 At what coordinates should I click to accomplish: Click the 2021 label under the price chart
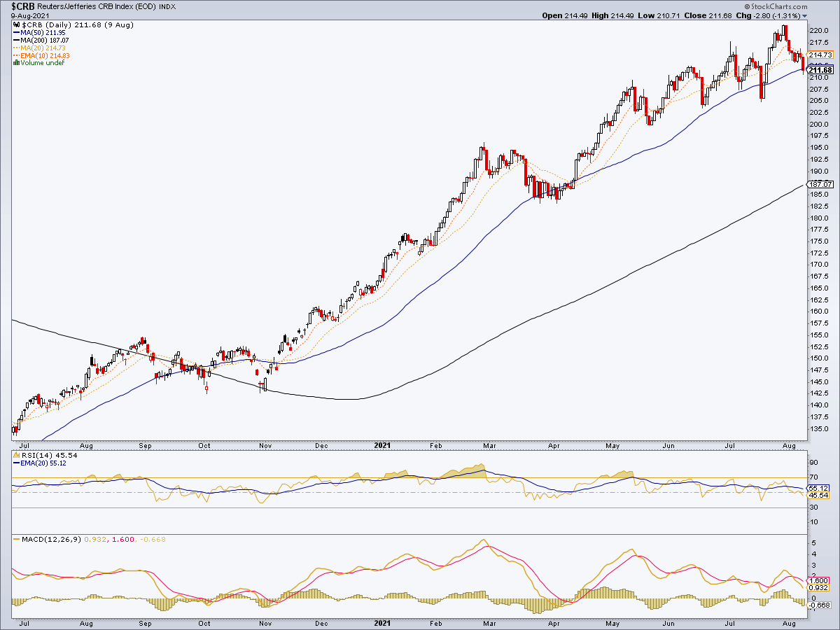[x=383, y=444]
